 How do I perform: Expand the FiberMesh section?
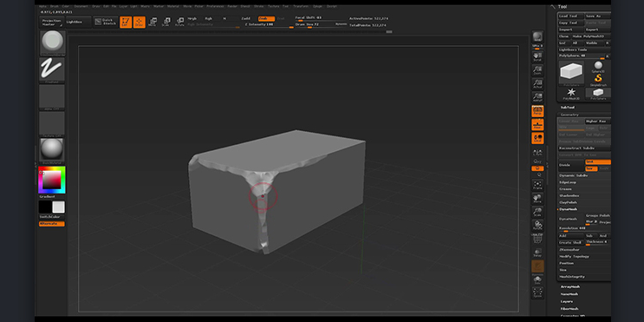[569, 308]
